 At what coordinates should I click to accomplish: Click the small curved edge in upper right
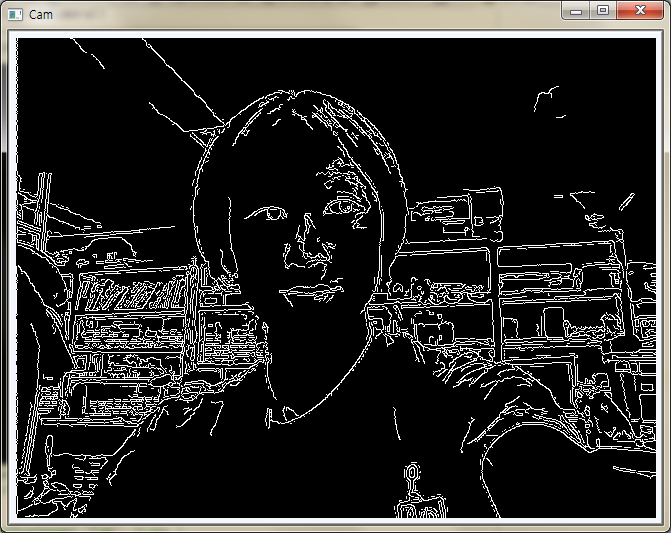point(546,97)
